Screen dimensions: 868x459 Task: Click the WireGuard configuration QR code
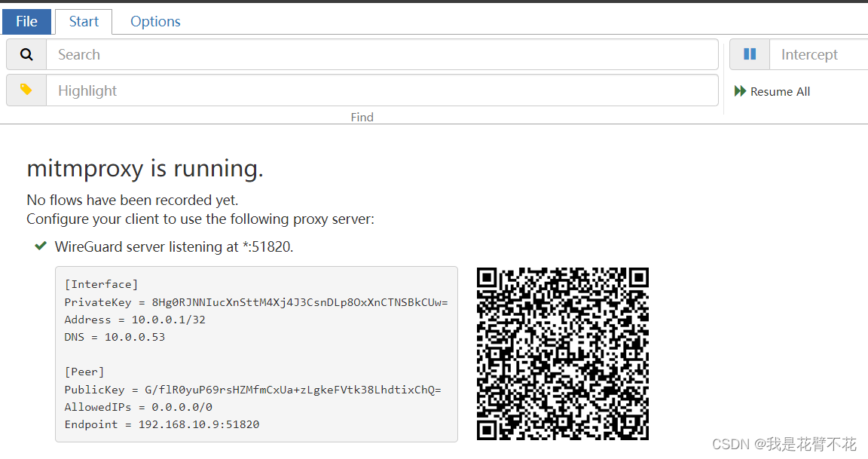pos(562,353)
